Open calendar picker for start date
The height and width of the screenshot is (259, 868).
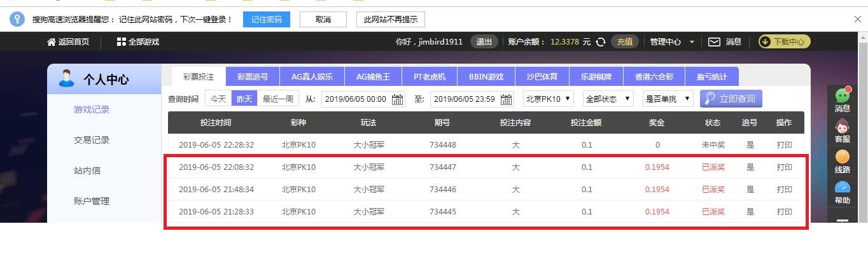[x=398, y=99]
